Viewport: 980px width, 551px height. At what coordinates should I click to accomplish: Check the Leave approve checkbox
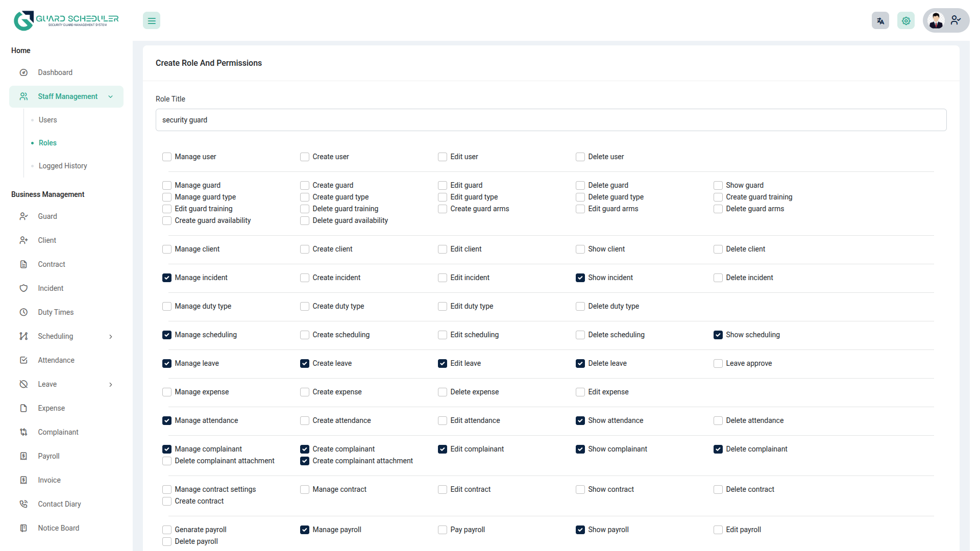pos(718,363)
